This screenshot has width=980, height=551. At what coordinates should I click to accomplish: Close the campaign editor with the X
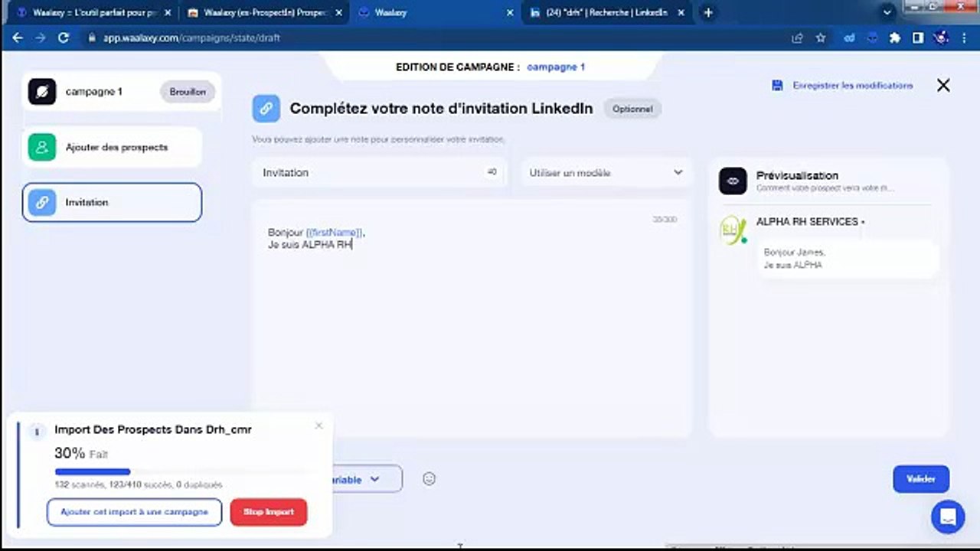[943, 86]
